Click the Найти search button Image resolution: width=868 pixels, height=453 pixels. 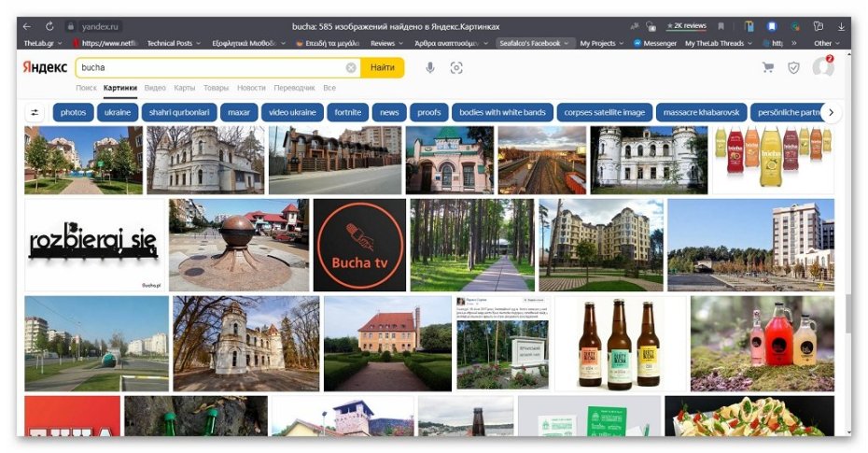pyautogui.click(x=382, y=67)
